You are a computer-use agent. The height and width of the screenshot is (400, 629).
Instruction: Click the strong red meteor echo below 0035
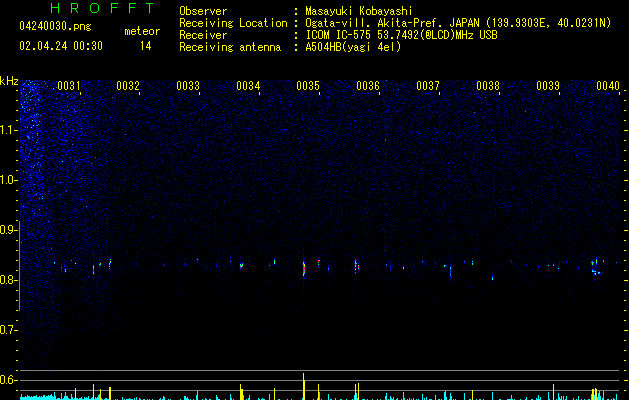click(x=304, y=268)
